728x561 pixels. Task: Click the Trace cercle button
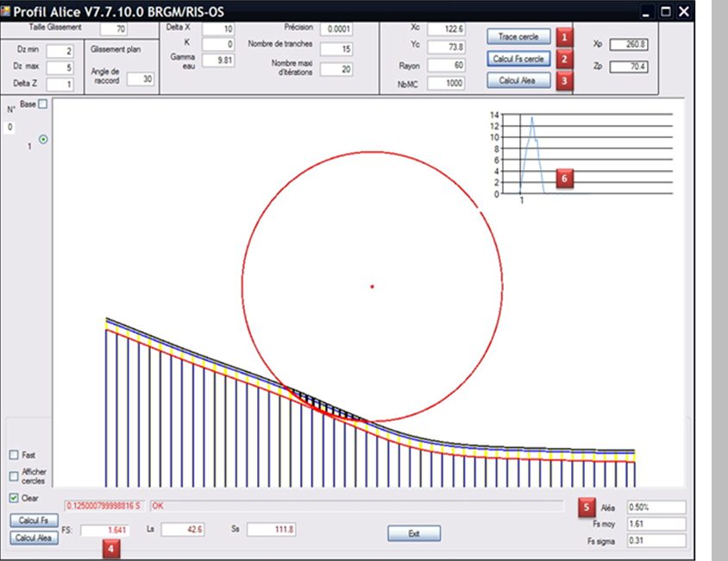[518, 37]
